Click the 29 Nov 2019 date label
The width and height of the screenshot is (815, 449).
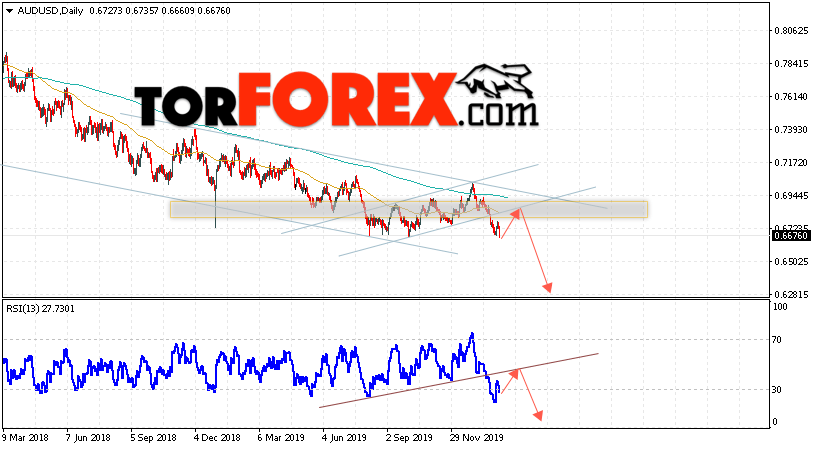(477, 438)
